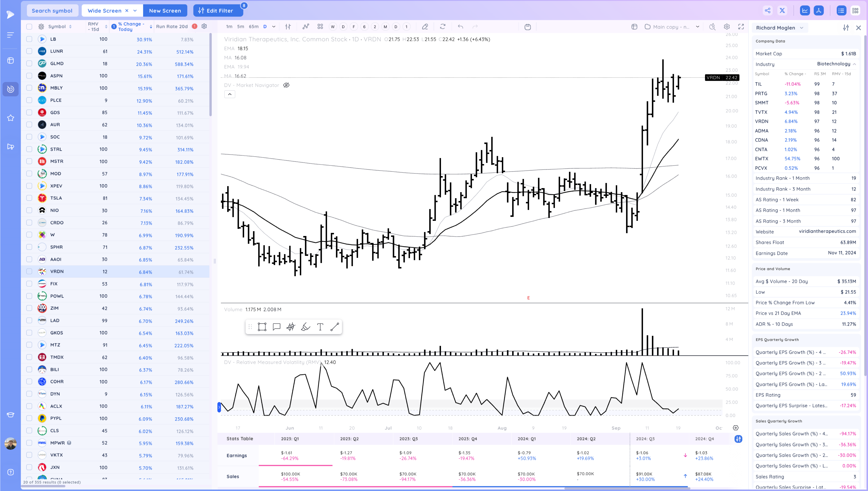Open the calendar date picker icon
This screenshot has width=868, height=491.
point(528,27)
